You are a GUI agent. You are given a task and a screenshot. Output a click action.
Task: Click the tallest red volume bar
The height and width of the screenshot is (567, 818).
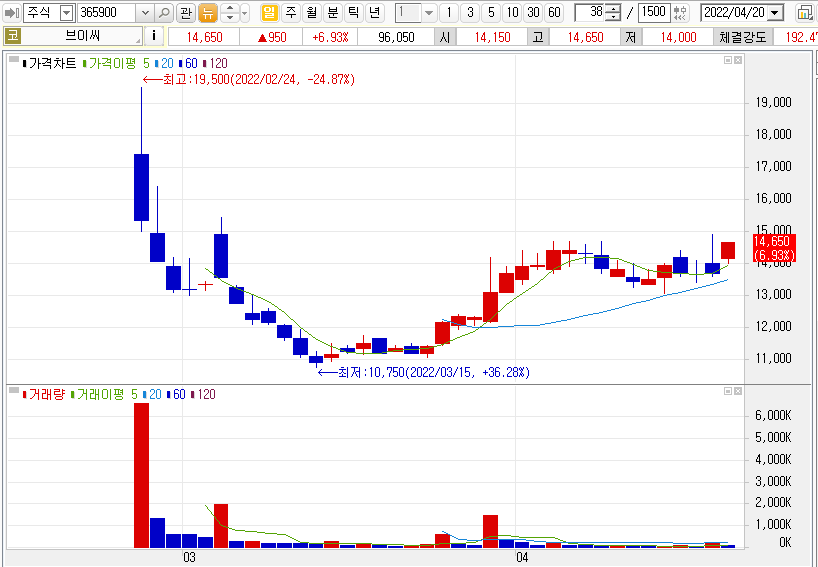point(141,475)
